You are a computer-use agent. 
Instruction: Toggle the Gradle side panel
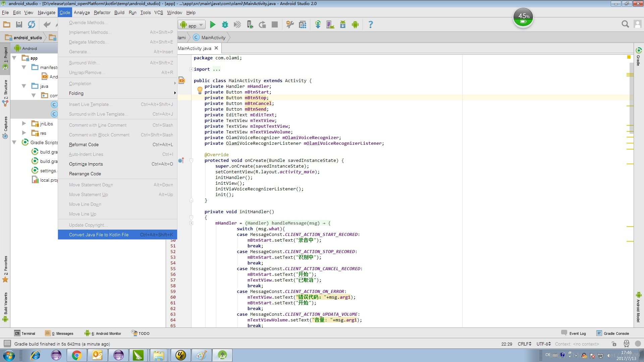click(638, 56)
